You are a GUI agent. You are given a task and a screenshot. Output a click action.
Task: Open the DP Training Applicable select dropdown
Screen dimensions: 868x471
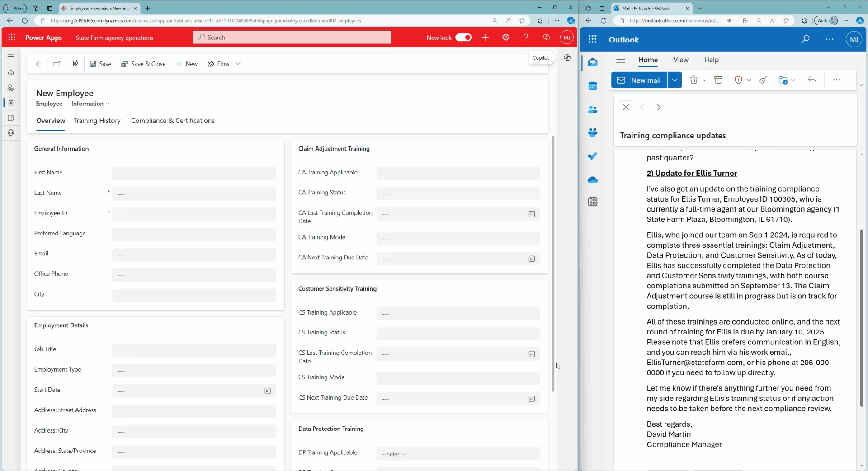[x=458, y=454]
